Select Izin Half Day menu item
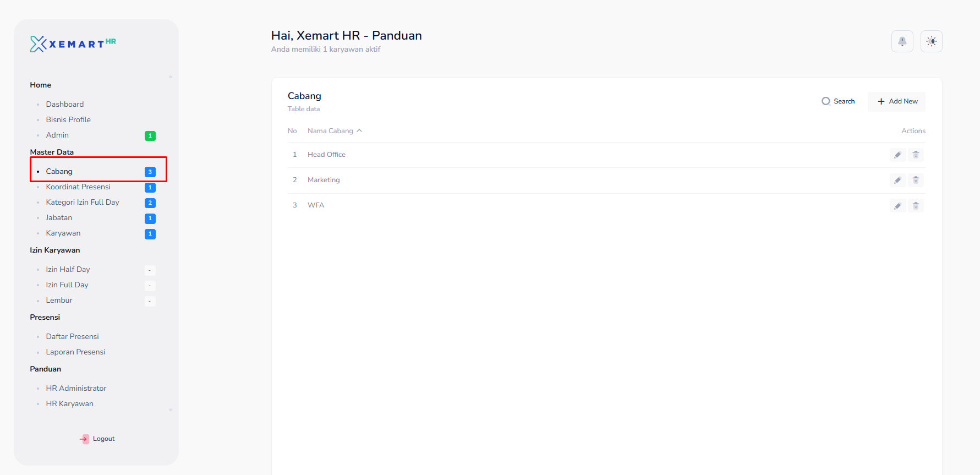Screen dimensions: 980x475 pyautogui.click(x=68, y=269)
